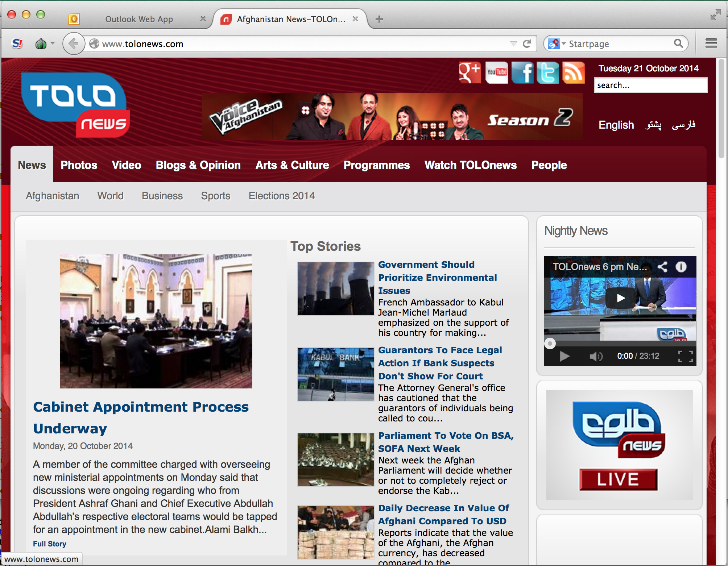Viewport: 728px width, 566px height.
Task: Click the smokestacks story thumbnail
Action: [335, 289]
